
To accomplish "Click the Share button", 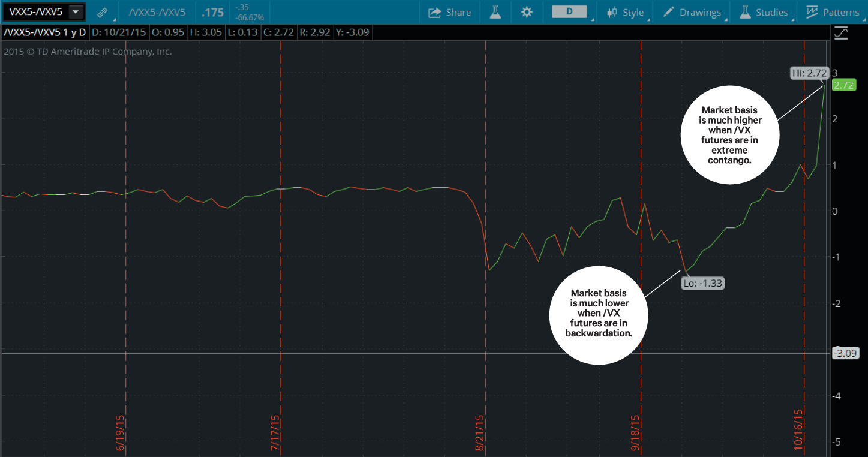I will click(450, 11).
